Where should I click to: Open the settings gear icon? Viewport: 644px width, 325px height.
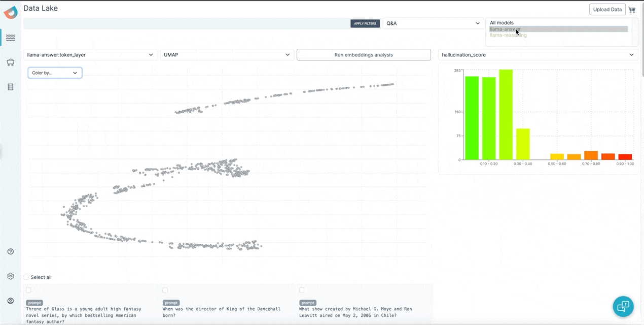click(x=11, y=276)
